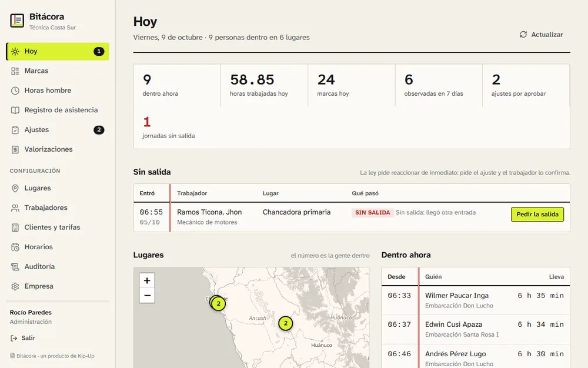The width and height of the screenshot is (588, 368).
Task: Click the 58.85 horas trabajadas hoy card
Action: [265, 85]
